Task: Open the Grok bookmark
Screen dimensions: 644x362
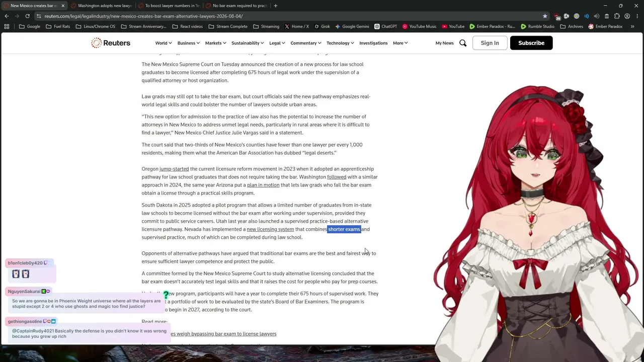Action: (322, 27)
